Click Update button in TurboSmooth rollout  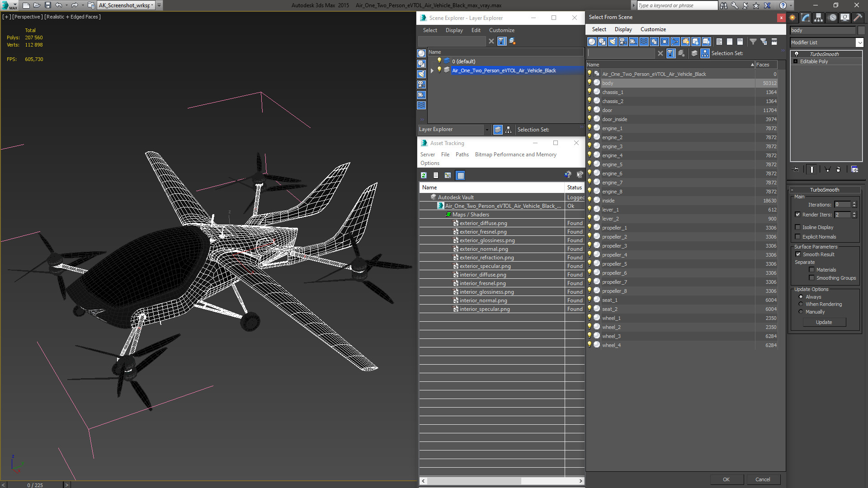tap(824, 322)
